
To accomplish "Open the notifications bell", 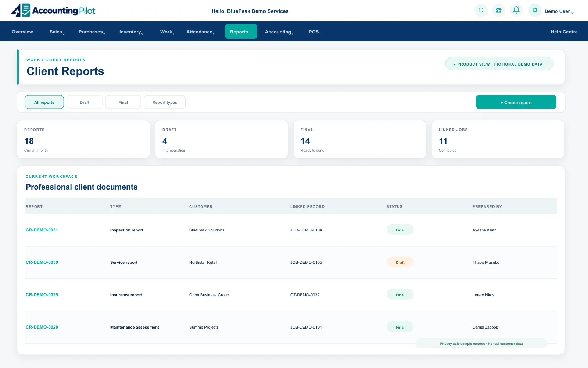I will tap(516, 10).
